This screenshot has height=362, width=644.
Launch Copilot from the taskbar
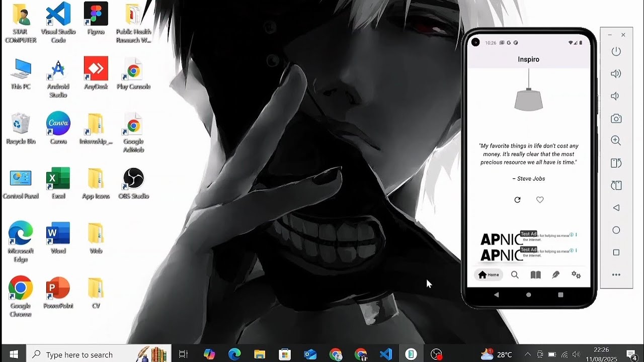click(x=209, y=354)
